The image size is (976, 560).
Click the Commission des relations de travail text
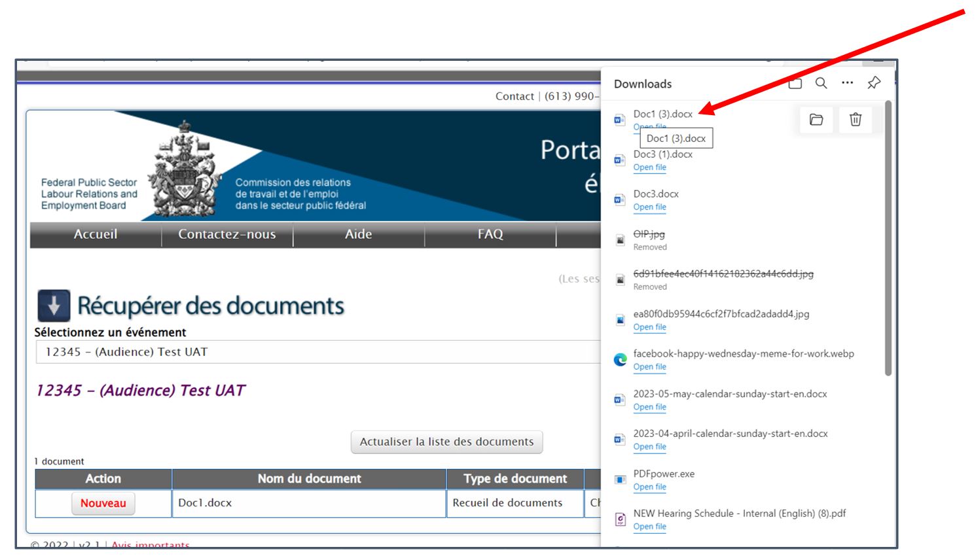point(300,194)
